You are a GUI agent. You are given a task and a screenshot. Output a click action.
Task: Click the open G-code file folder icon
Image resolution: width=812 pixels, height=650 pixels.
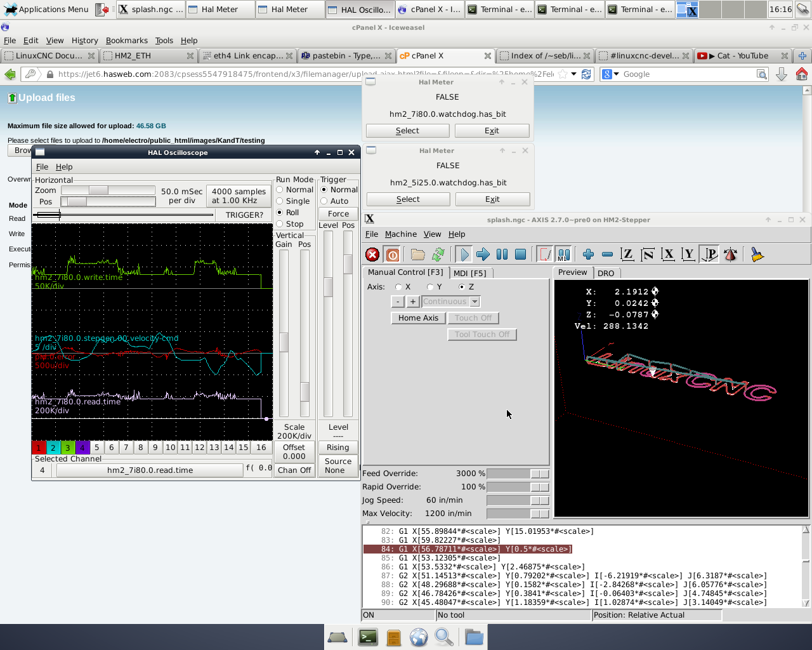click(417, 255)
